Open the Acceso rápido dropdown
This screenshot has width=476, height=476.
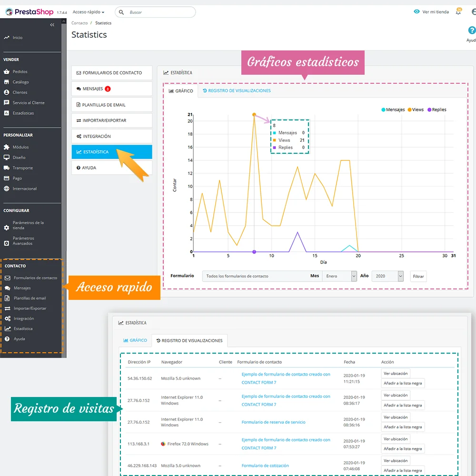tap(89, 12)
